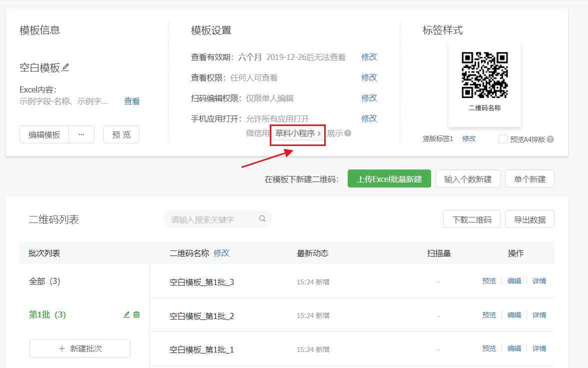Click 新建批次 plus button

click(80, 348)
